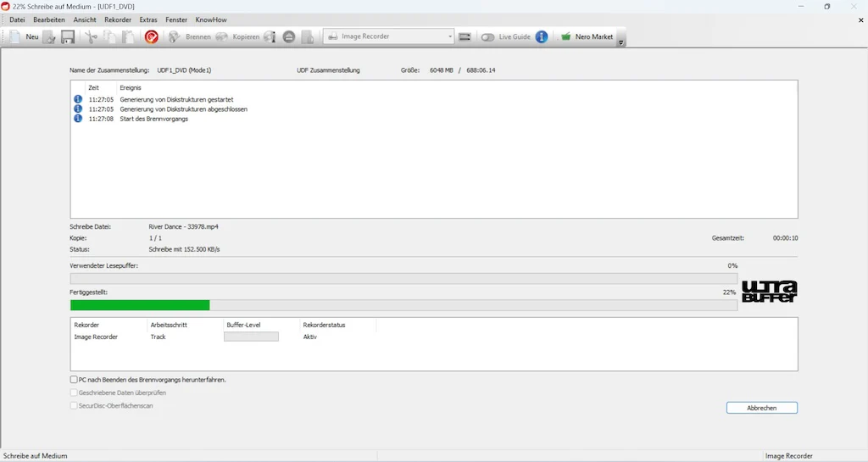Viewport: 868px width, 462px height.
Task: Click the save floppy disk icon
Action: pyautogui.click(x=68, y=36)
